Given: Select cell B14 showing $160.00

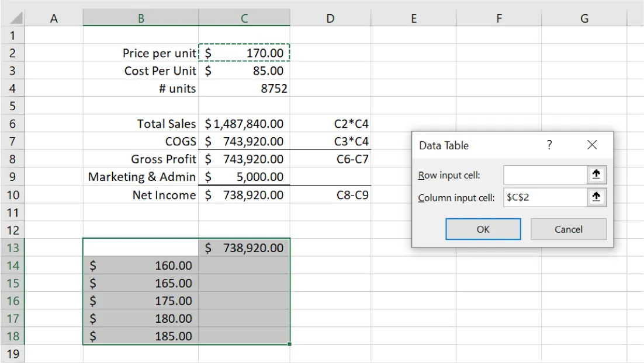Looking at the screenshot, I should (140, 265).
